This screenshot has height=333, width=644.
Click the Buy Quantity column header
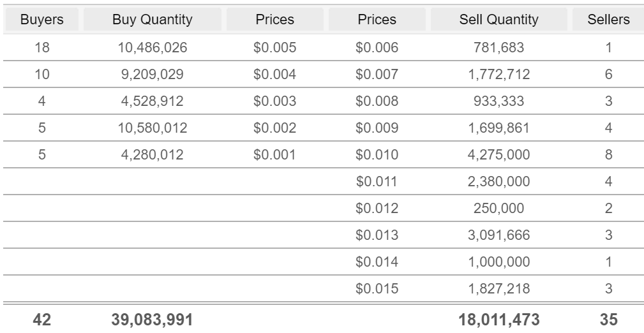point(153,19)
